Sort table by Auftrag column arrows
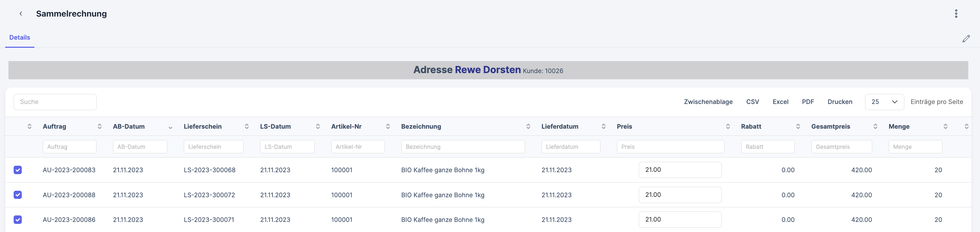 pos(99,126)
